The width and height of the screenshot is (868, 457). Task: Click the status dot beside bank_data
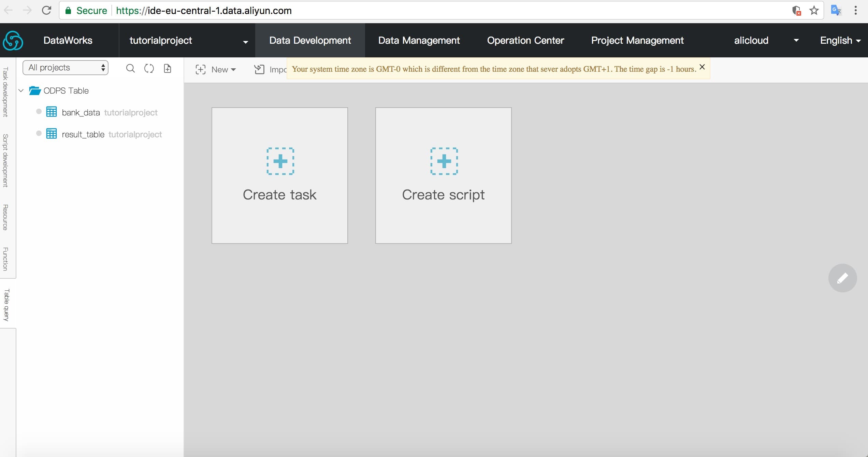[x=39, y=111]
